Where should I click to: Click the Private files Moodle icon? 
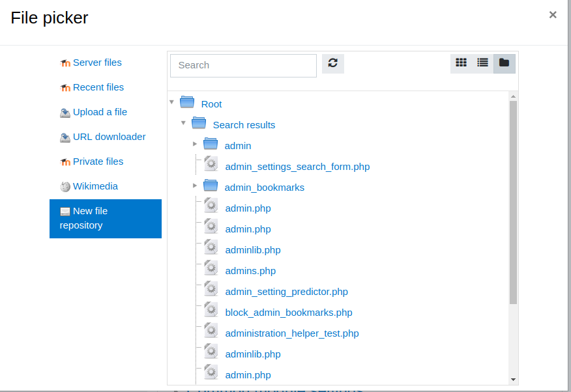tap(65, 162)
